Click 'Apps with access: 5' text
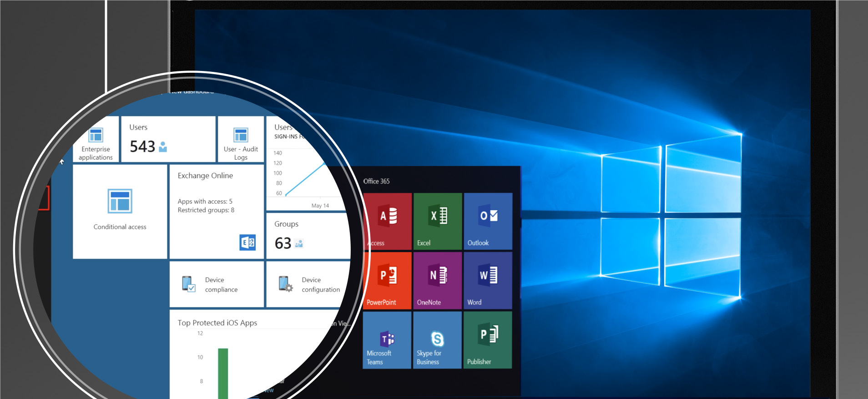The width and height of the screenshot is (868, 399). tap(205, 201)
